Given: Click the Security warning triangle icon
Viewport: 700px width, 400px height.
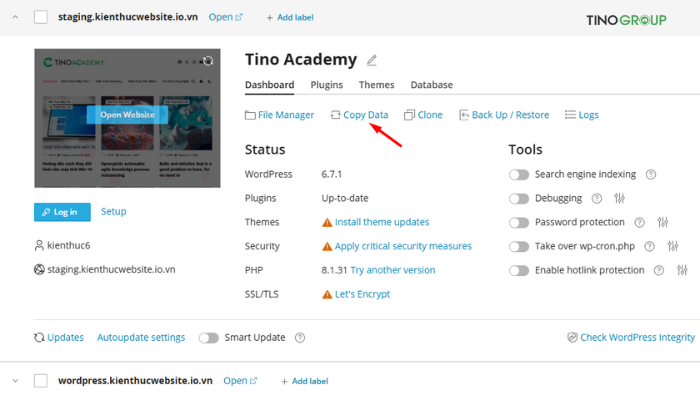Looking at the screenshot, I should click(x=327, y=246).
